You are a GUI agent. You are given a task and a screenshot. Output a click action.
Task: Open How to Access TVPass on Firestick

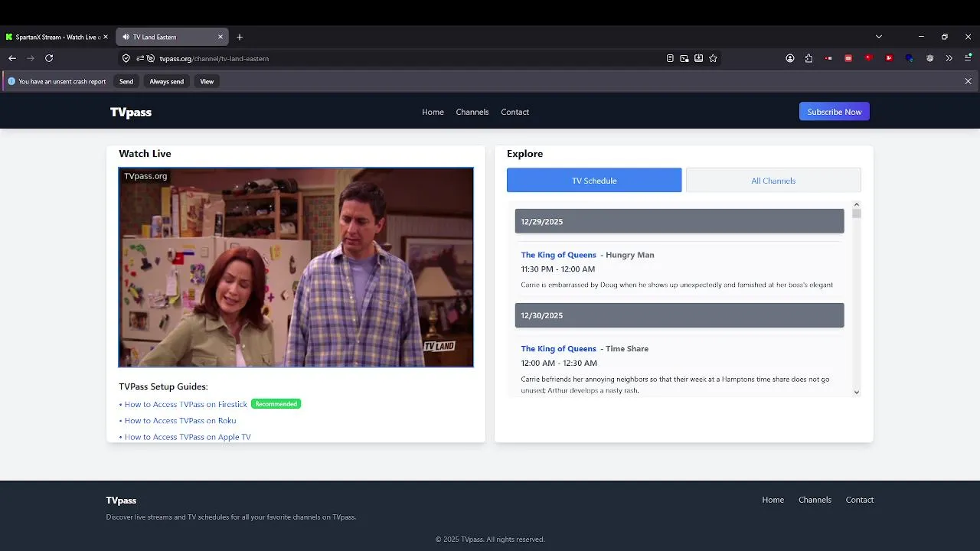click(186, 404)
